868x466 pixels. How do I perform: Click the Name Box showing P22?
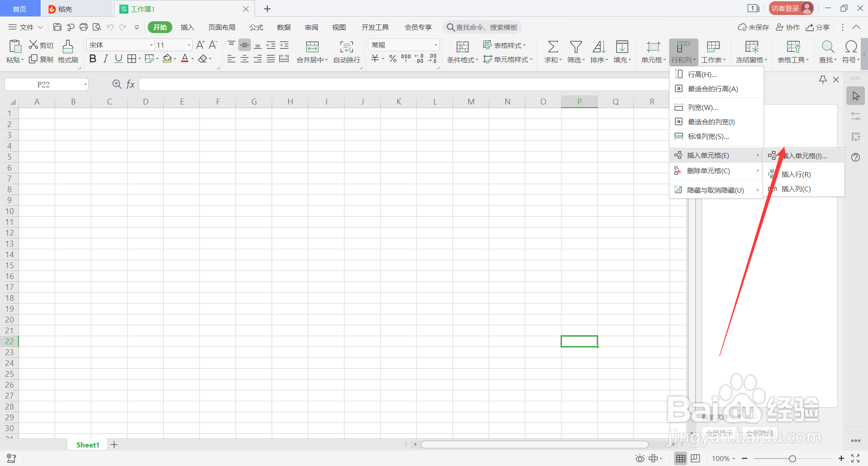[46, 85]
